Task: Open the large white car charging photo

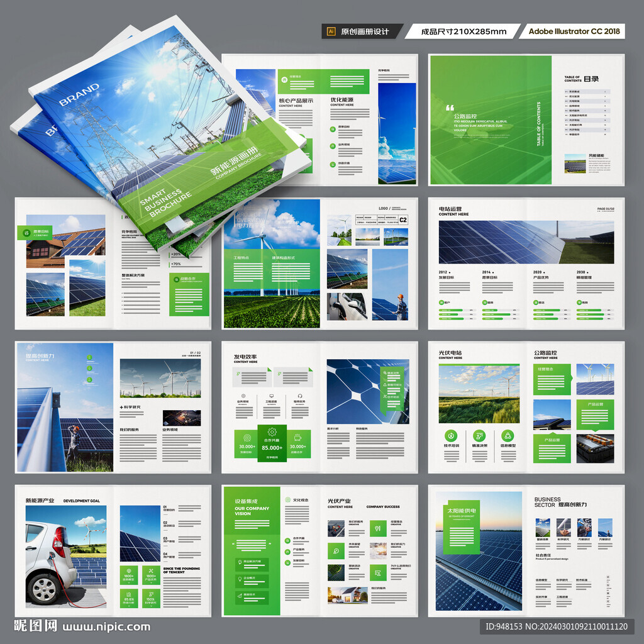Action: (x=66, y=557)
